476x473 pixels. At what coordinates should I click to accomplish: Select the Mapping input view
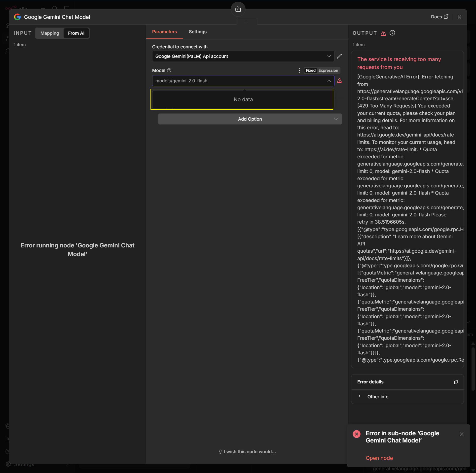click(50, 33)
